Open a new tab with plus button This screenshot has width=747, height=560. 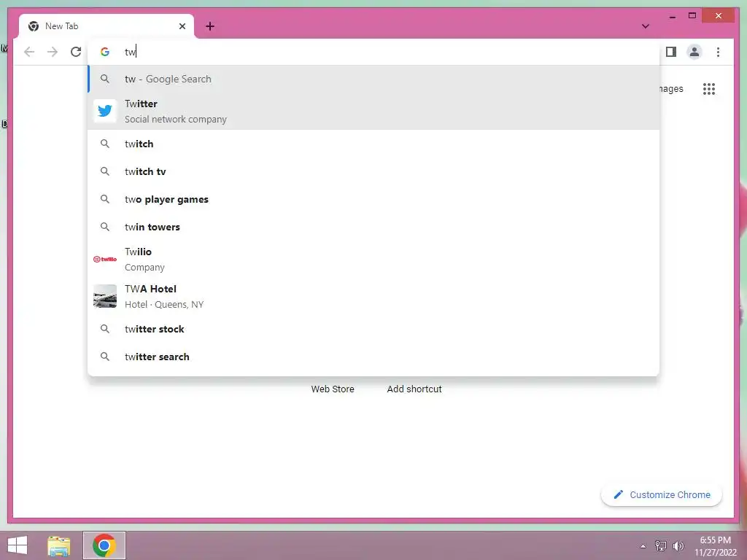[x=210, y=26]
